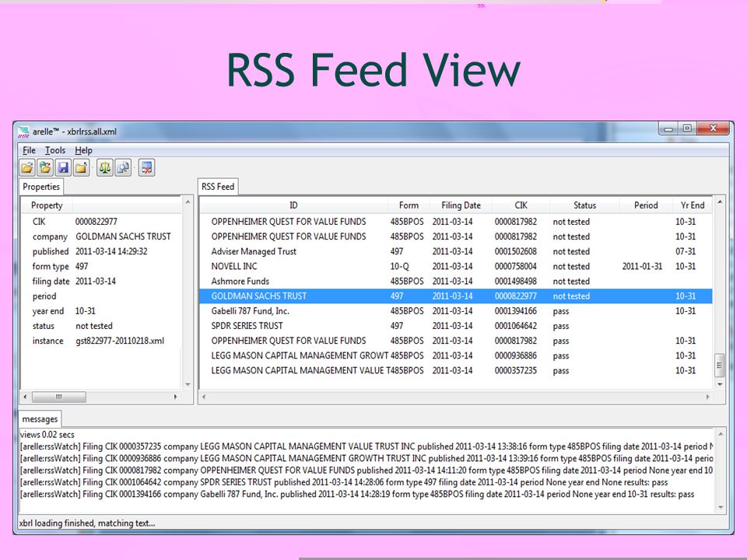Click the Yr End column header

[x=693, y=205]
